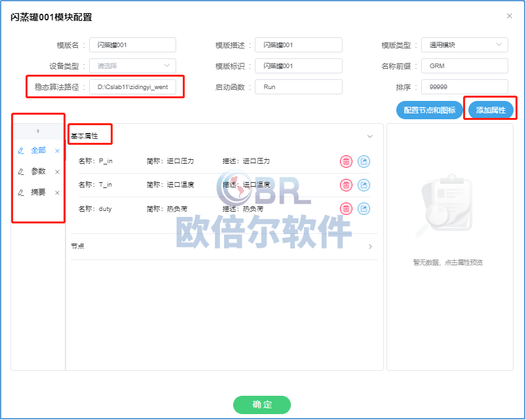Click pencil icon beside 参数 tab
The height and width of the screenshot is (420, 526).
(21, 172)
